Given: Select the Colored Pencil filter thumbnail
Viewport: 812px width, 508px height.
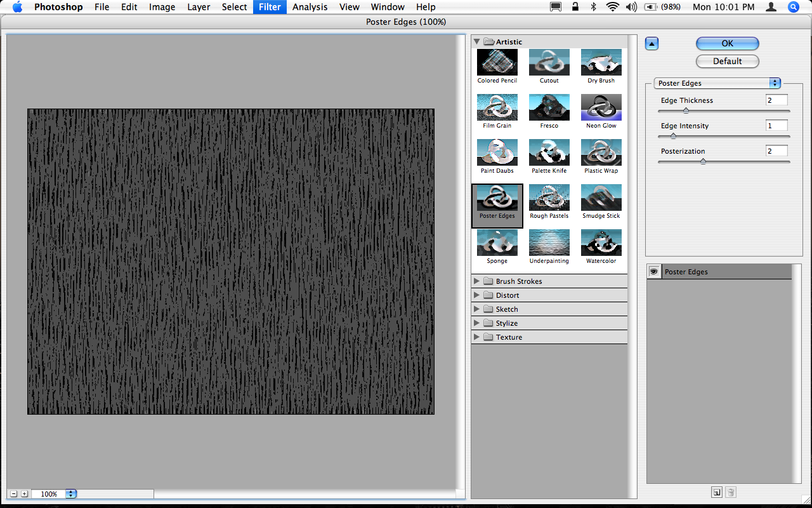Looking at the screenshot, I should 497,62.
